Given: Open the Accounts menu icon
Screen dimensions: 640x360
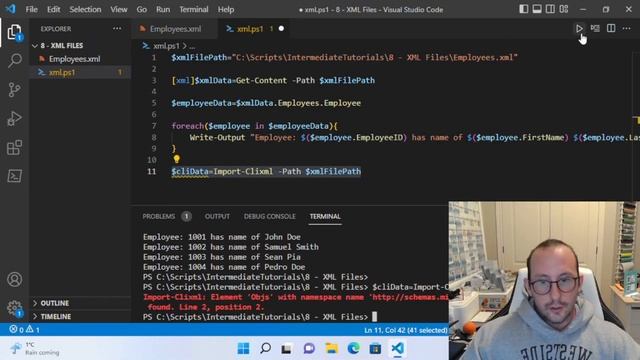Looking at the screenshot, I should click(x=14, y=279).
